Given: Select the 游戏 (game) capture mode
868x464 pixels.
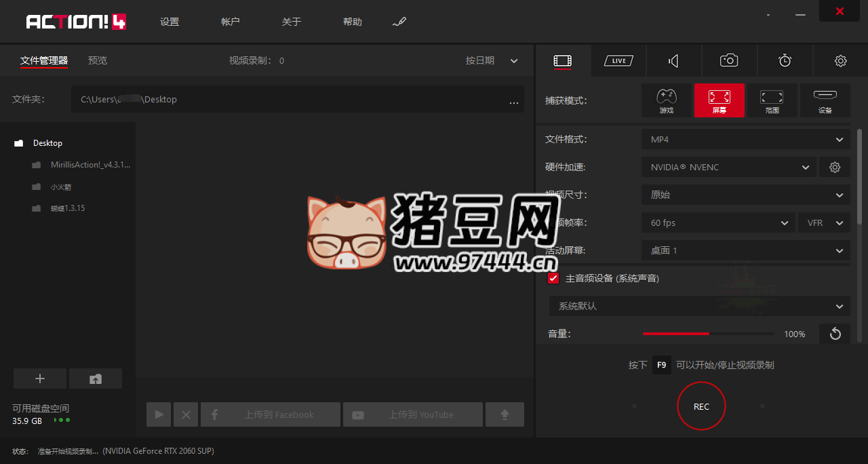Looking at the screenshot, I should 666,100.
